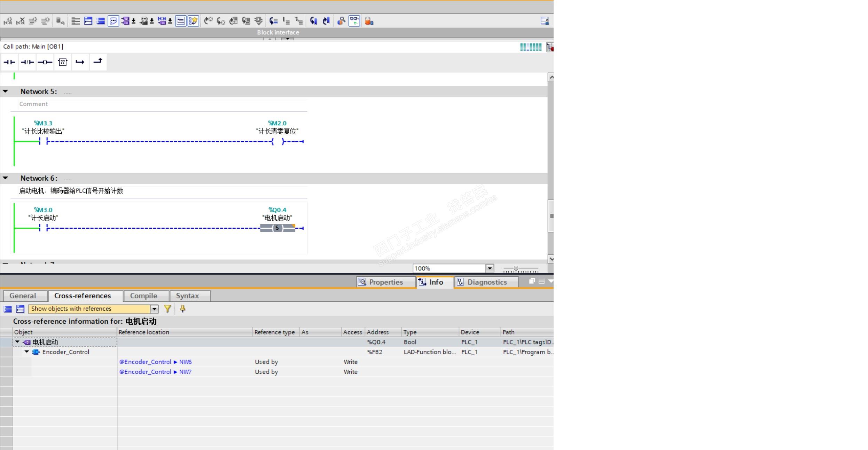Select the set coil for 电机启动
Screen dimensions: 868x450
coord(277,228)
